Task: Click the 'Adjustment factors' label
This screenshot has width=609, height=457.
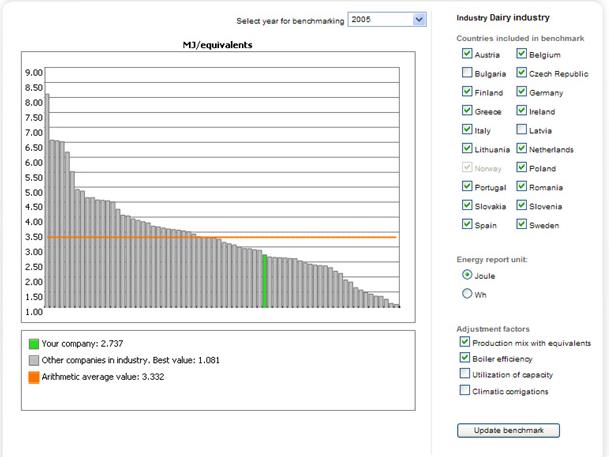Action: (493, 329)
